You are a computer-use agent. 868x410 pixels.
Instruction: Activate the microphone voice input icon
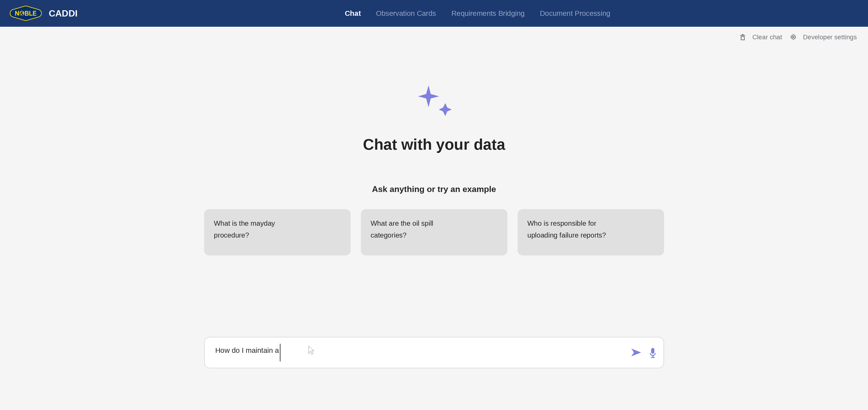tap(653, 353)
